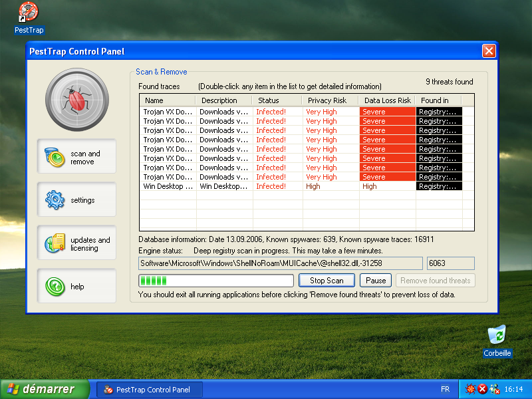
Task: Open the help section
Action: [x=76, y=286]
